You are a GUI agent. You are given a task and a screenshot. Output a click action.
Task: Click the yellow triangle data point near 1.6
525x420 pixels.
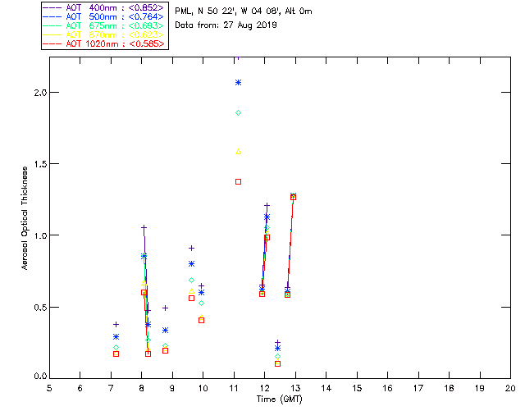point(238,152)
